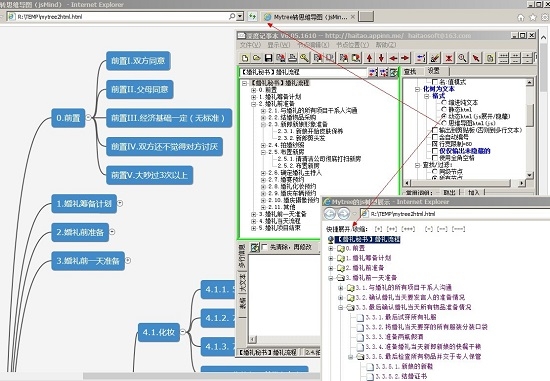
Task: Click the IE Forward button in tree preview window
Action: click(344, 214)
